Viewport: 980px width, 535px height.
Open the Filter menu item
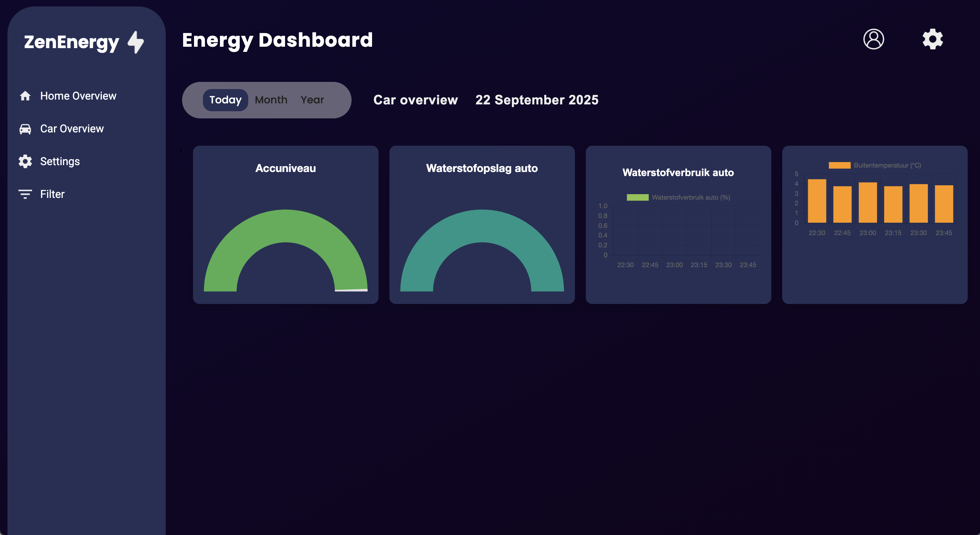pyautogui.click(x=53, y=194)
